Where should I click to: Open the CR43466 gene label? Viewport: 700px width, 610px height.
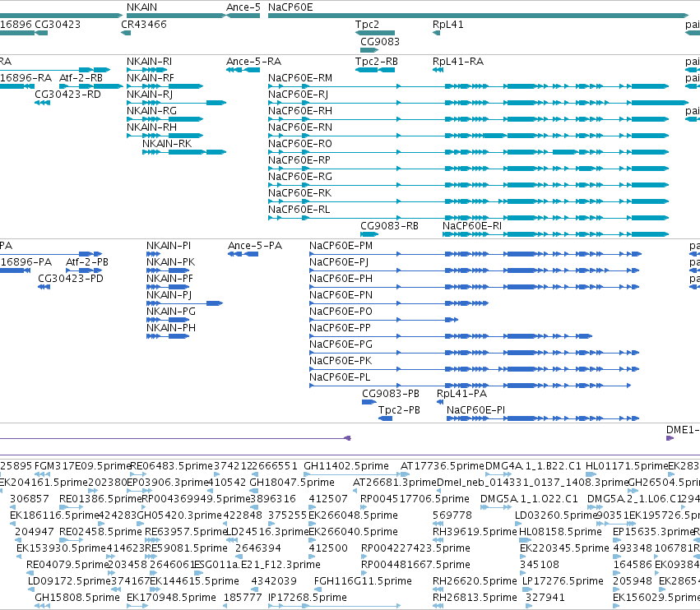[x=144, y=24]
